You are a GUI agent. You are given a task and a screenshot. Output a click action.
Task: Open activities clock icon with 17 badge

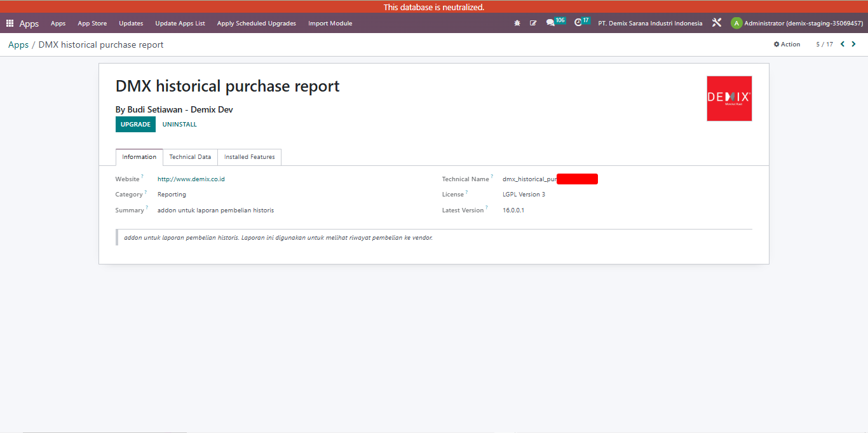[x=582, y=22]
